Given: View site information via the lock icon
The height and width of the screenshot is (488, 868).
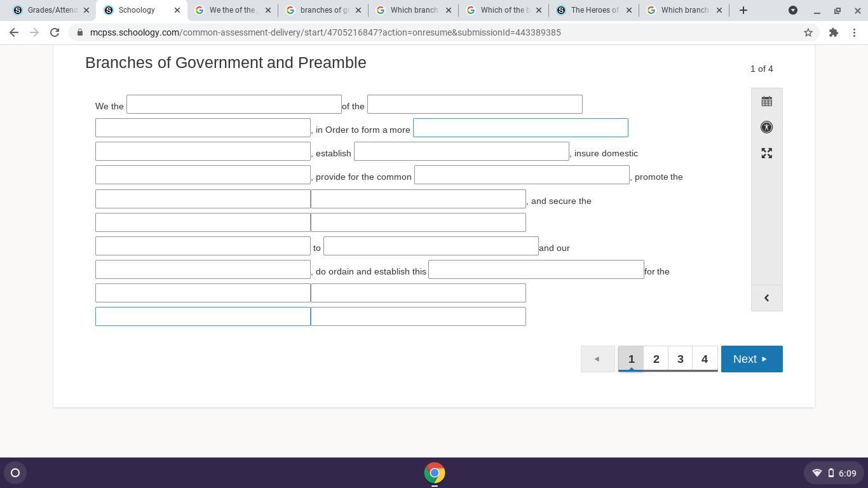Looking at the screenshot, I should 80,32.
